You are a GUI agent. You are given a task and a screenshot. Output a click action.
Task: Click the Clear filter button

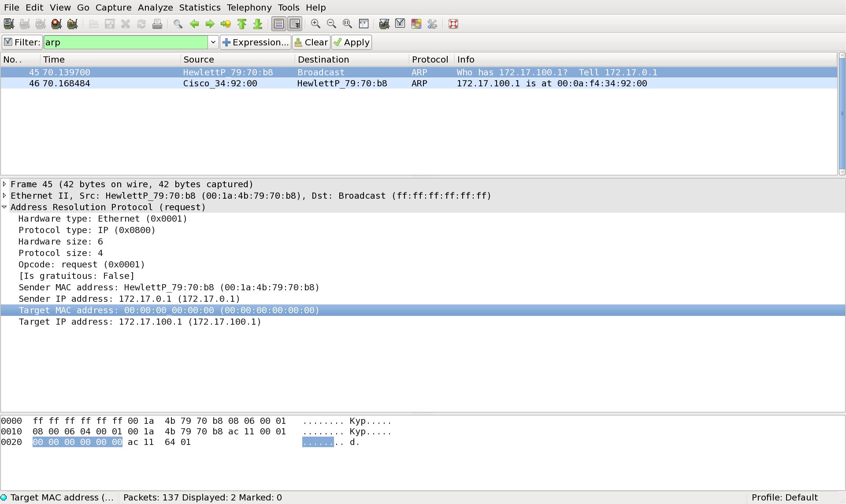(x=311, y=42)
